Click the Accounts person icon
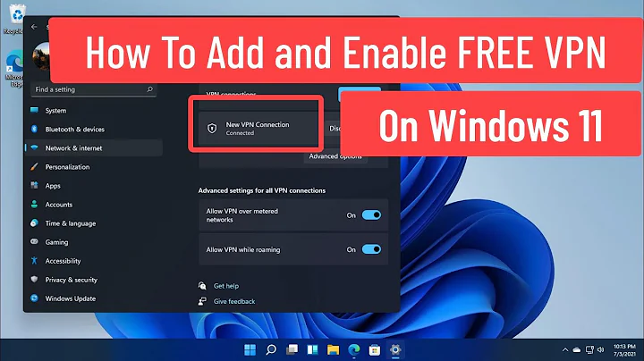Screen dimensions: 644x361 (35, 204)
